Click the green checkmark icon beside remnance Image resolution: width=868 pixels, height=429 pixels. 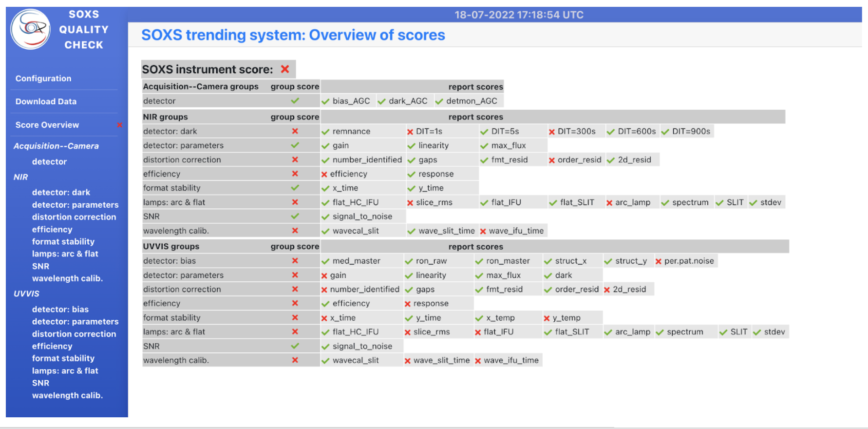[325, 132]
